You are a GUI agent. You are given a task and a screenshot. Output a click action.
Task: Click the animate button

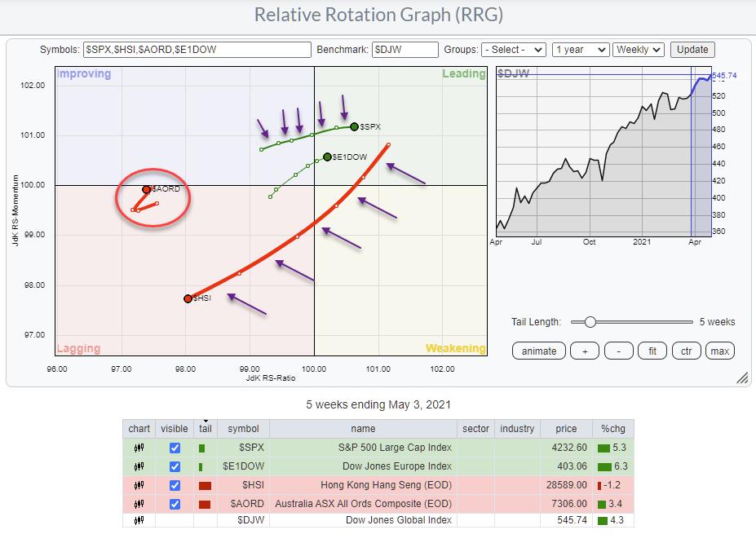point(538,351)
